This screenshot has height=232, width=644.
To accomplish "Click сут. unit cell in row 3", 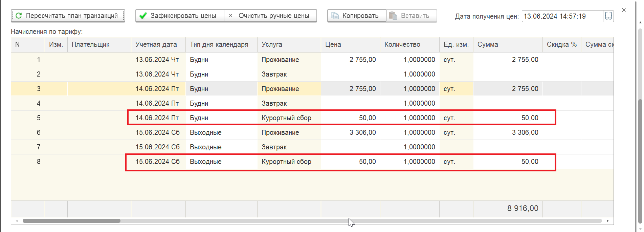I will coord(456,89).
